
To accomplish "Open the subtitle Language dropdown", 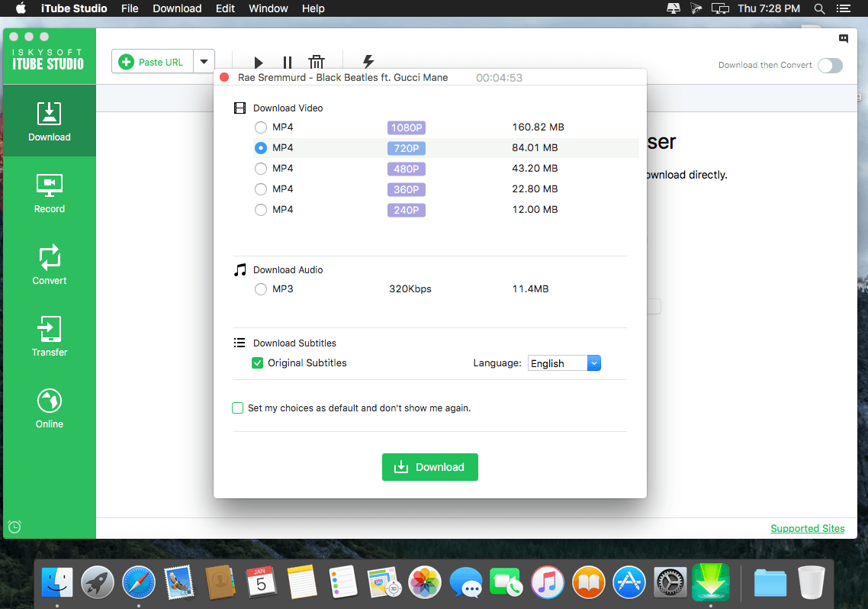I will click(x=564, y=363).
